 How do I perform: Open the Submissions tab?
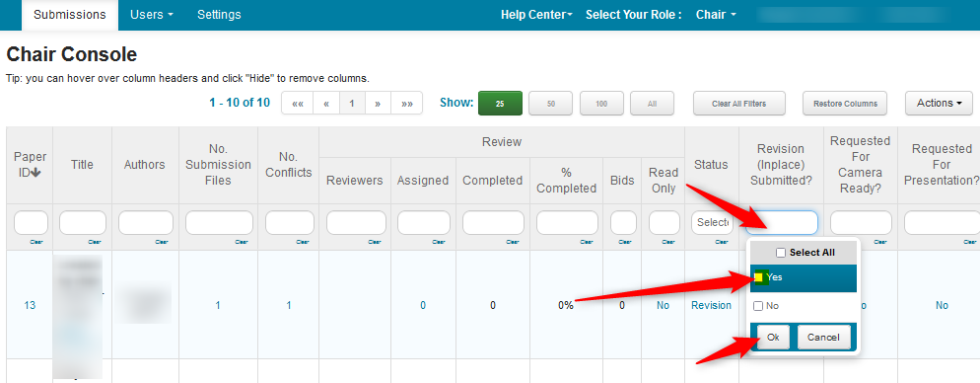[69, 15]
